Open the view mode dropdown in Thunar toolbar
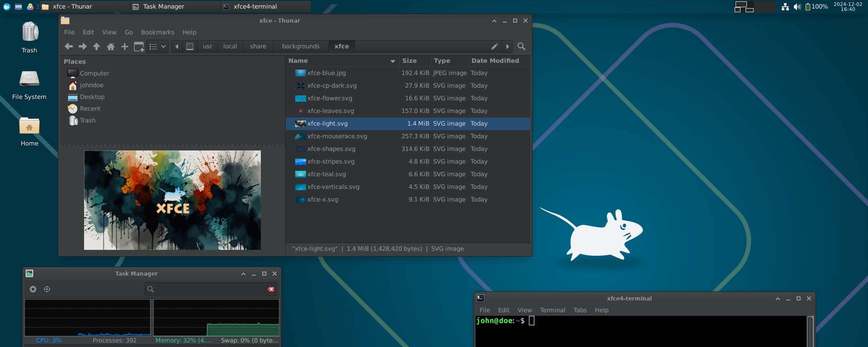This screenshot has height=347, width=868. [x=158, y=47]
